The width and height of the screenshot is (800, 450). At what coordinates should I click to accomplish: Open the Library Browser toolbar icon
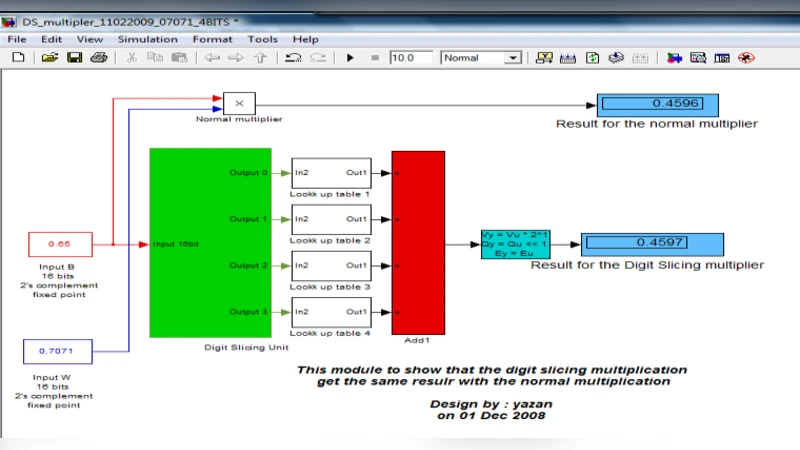tap(674, 58)
